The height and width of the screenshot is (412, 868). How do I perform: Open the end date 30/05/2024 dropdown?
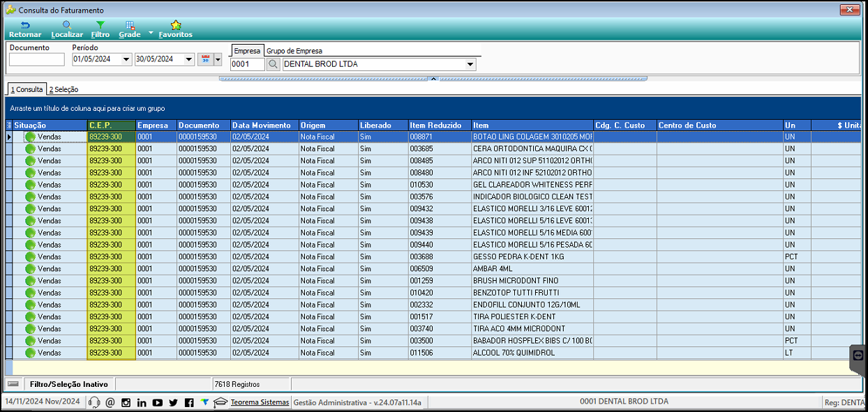(189, 59)
